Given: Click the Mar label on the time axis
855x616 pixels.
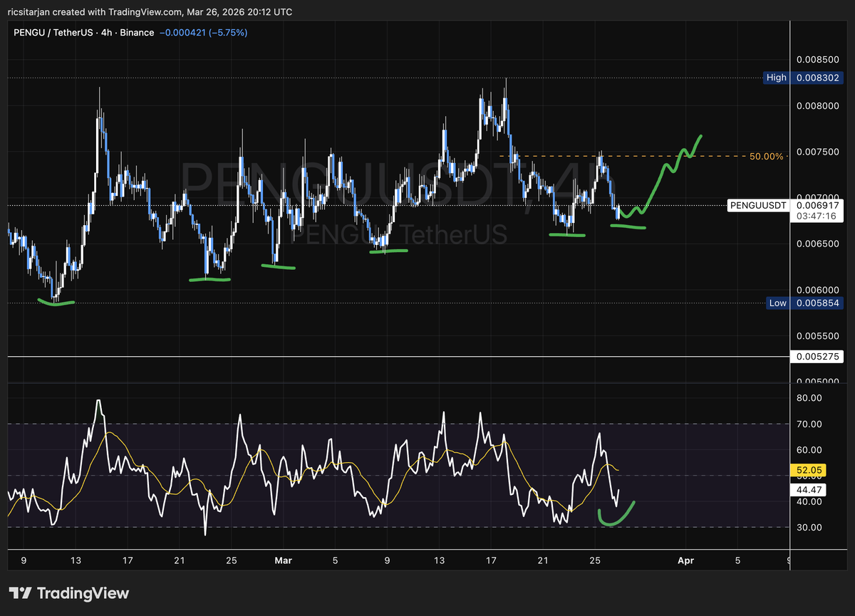Looking at the screenshot, I should click(284, 560).
